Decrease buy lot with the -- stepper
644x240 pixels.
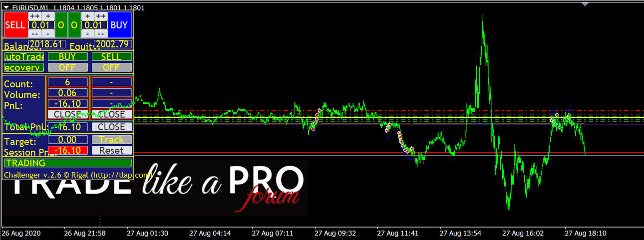point(100,33)
